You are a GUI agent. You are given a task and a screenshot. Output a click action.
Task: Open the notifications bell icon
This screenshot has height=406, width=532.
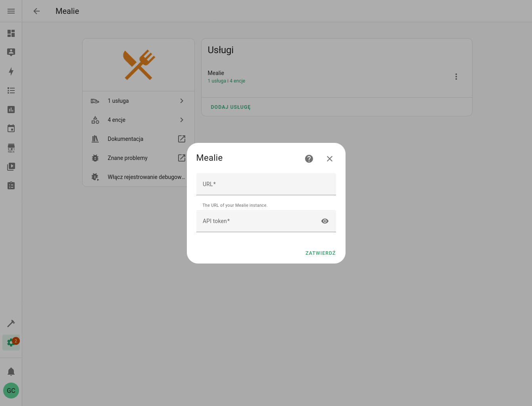tap(11, 371)
